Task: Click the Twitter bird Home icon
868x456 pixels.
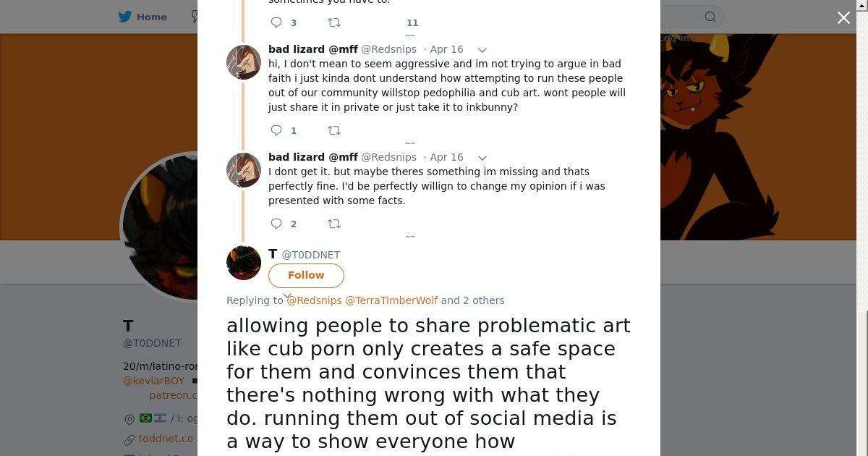Action: (x=125, y=17)
